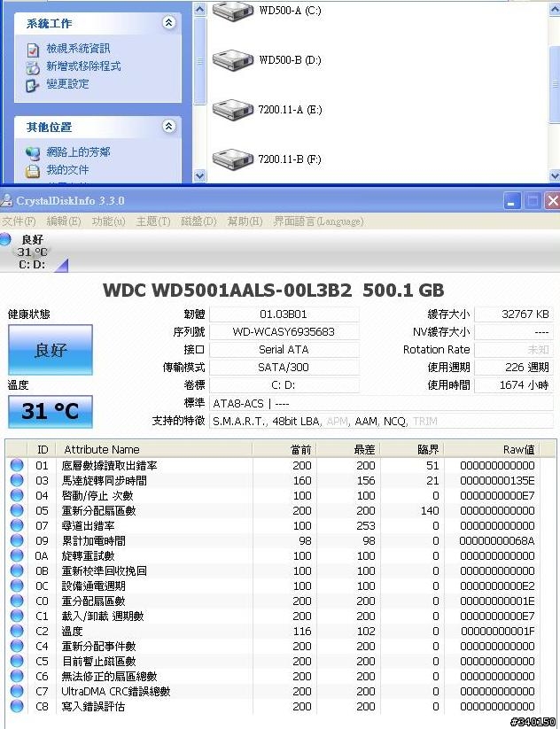
Task: Click the task pane scrollbar down arrow
Action: click(x=199, y=175)
